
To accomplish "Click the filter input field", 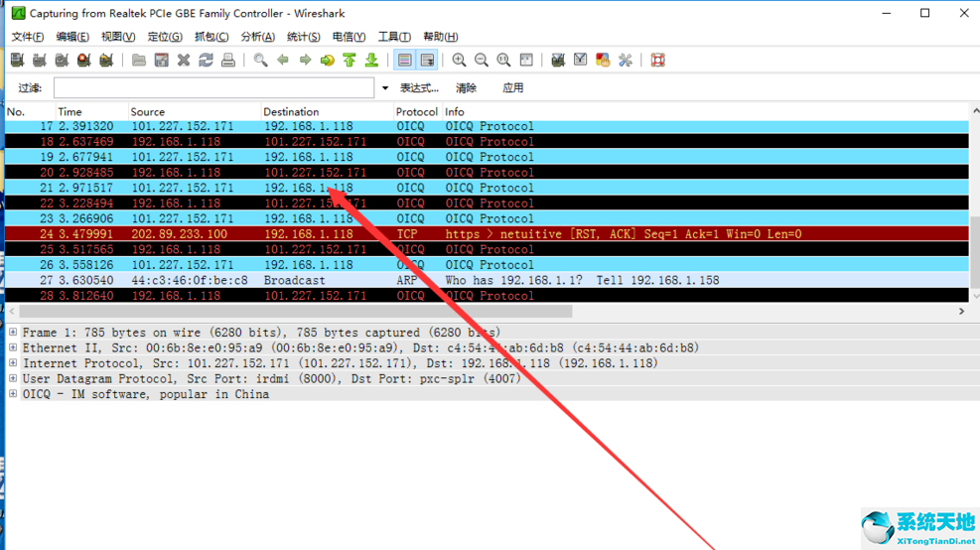I will coord(213,88).
